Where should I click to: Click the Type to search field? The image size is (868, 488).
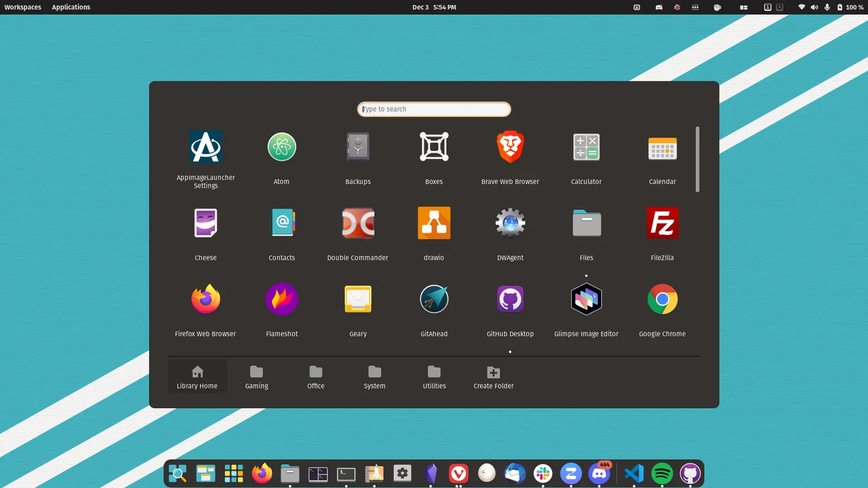point(434,109)
